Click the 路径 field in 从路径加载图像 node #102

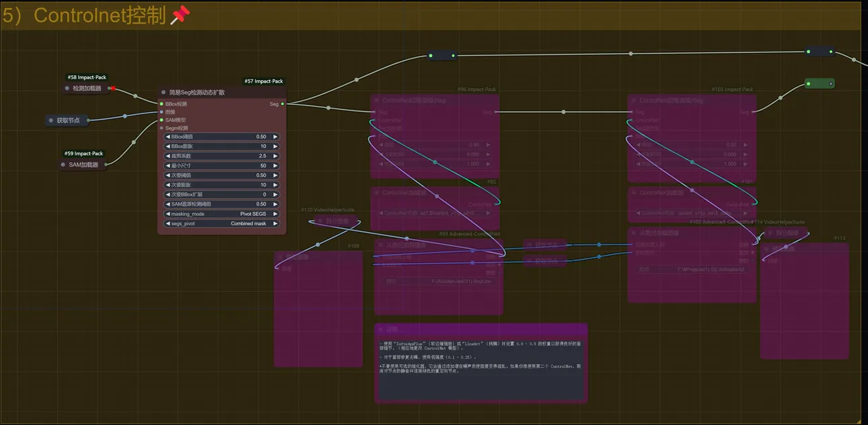pyautogui.click(x=692, y=269)
